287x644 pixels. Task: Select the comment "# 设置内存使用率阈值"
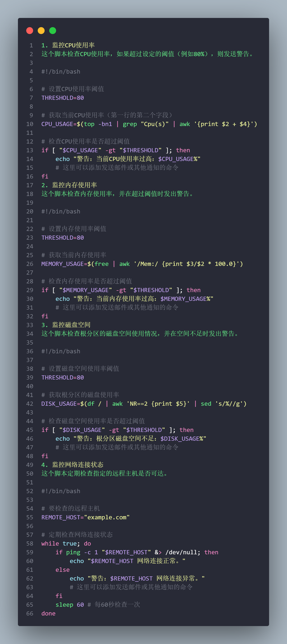point(74,229)
